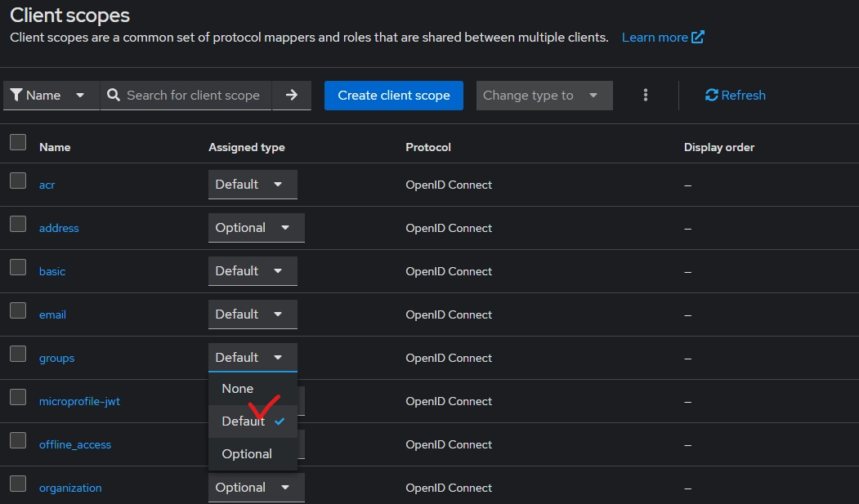Open Assigned type dropdown for basic
The height and width of the screenshot is (504, 859).
click(x=252, y=271)
